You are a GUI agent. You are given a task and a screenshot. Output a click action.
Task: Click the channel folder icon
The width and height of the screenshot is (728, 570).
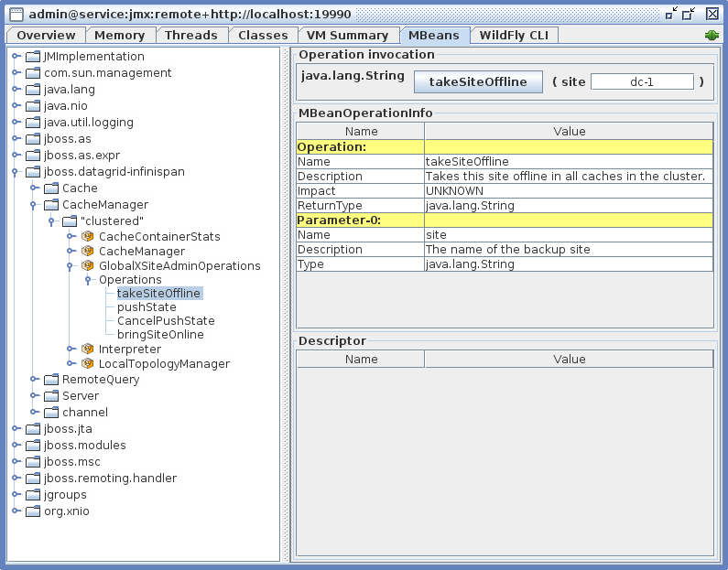(x=51, y=413)
